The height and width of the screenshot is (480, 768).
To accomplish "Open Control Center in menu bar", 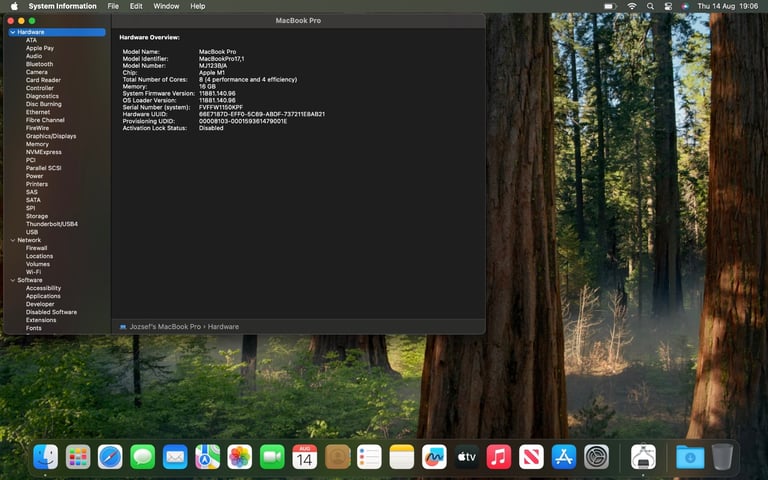I will point(668,6).
